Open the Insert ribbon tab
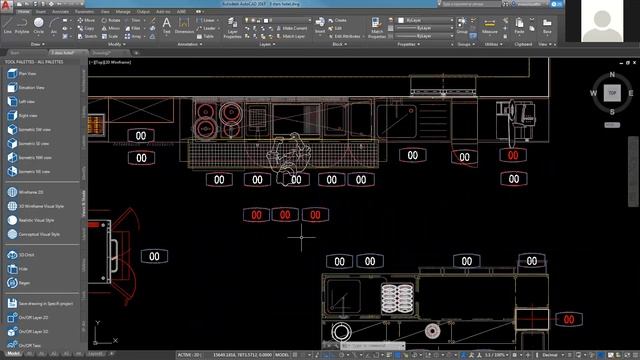This screenshot has width=640, height=360. coord(41,12)
